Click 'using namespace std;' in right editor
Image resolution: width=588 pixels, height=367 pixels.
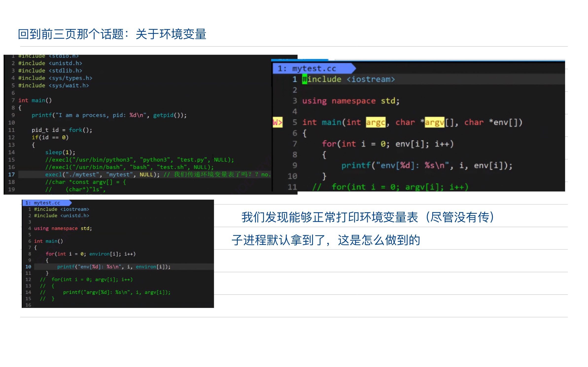coord(350,101)
